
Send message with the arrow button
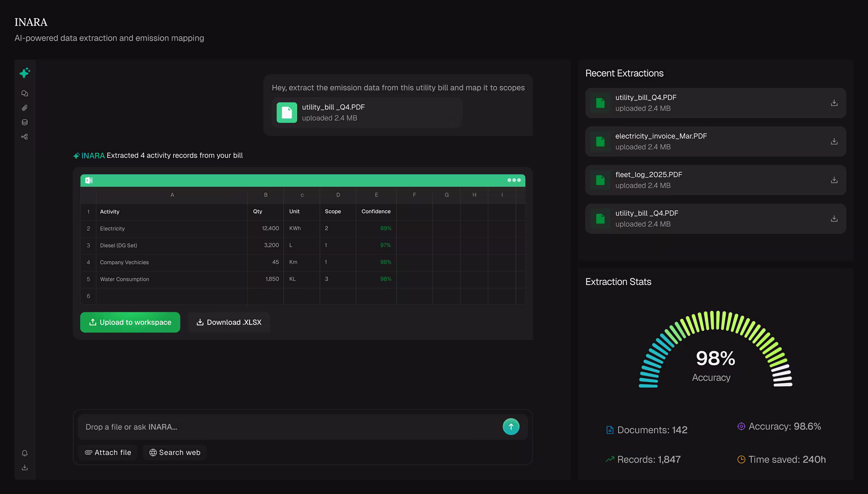tap(511, 427)
